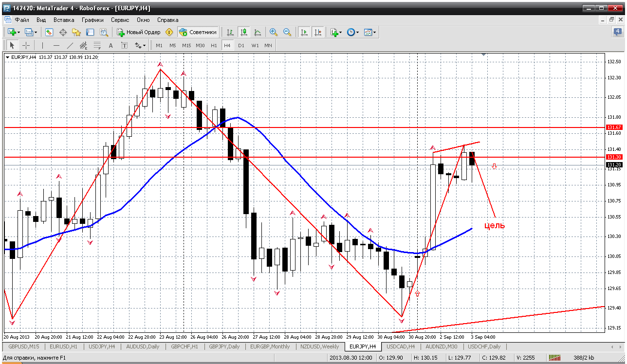The image size is (627, 364).
Task: Switch timeframe to M15
Action: 186,45
